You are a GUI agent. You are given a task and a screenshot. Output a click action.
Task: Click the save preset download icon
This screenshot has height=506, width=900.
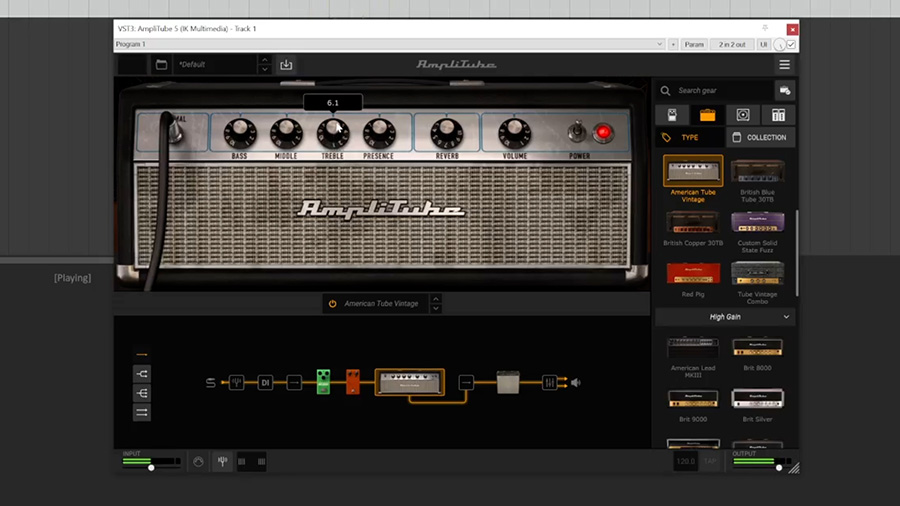click(x=286, y=65)
